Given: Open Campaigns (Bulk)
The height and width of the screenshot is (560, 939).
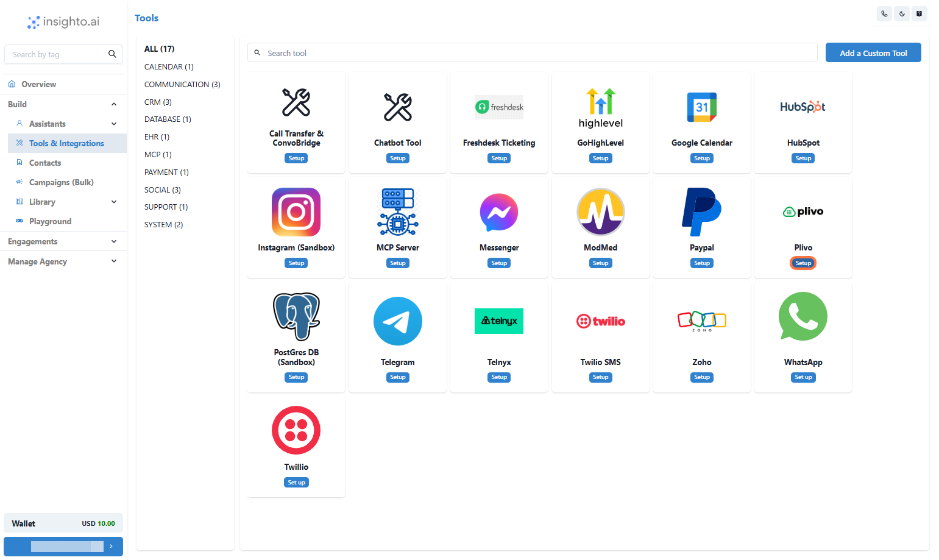Looking at the screenshot, I should [67, 182].
